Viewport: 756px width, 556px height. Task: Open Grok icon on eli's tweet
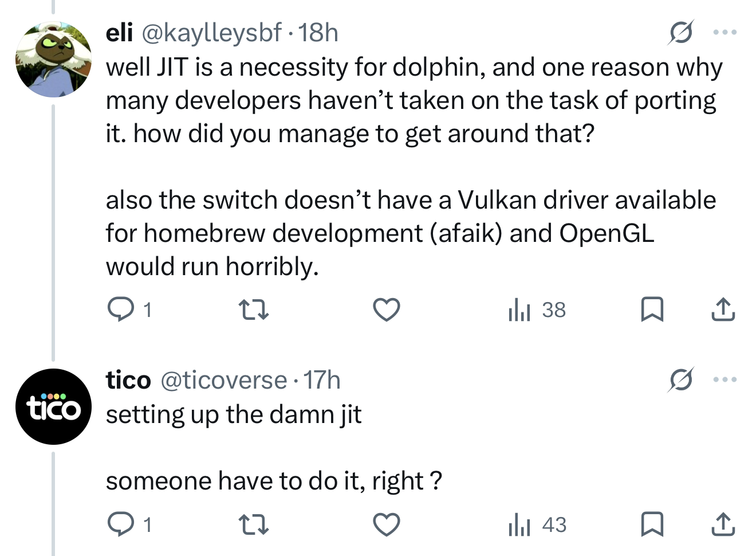coord(681,32)
